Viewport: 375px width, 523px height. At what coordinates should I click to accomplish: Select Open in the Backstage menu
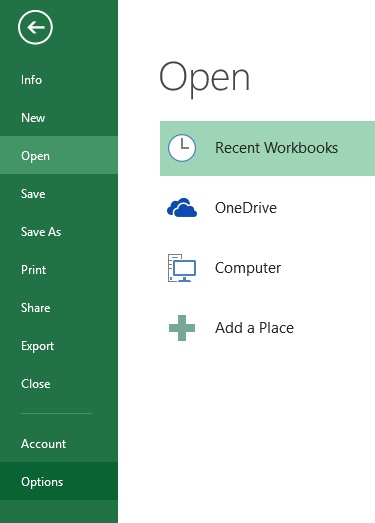[59, 155]
